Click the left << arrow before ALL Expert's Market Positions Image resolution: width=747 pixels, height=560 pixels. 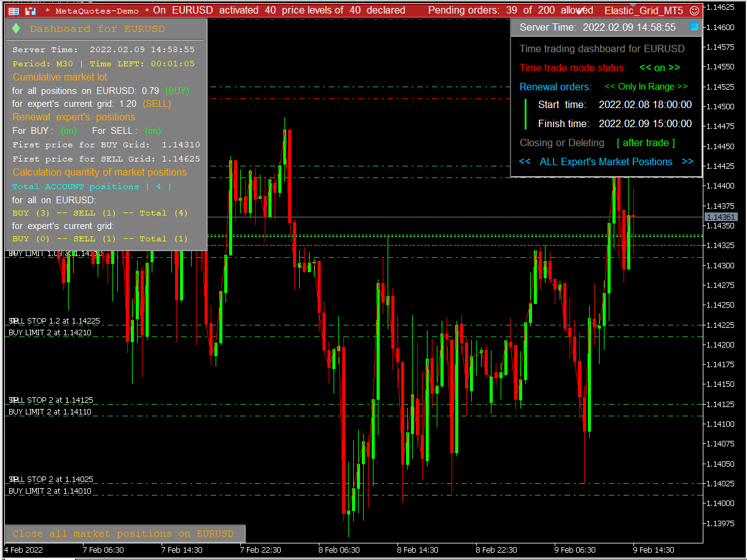[x=525, y=161]
